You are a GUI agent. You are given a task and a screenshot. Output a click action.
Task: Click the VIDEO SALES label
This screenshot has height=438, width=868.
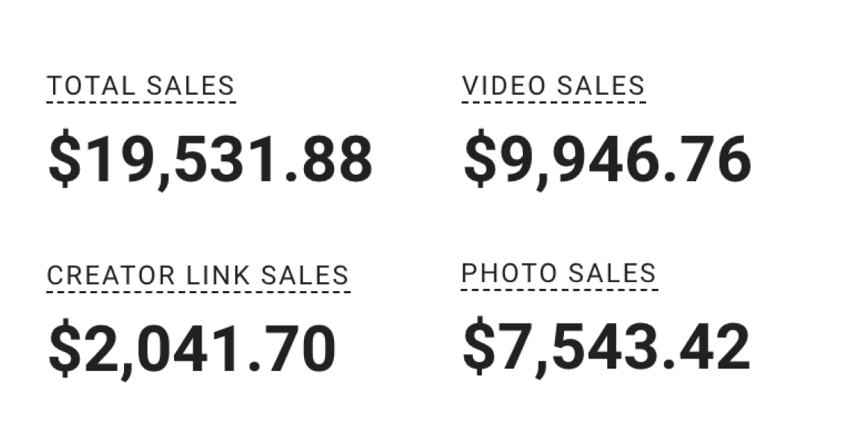click(x=554, y=87)
